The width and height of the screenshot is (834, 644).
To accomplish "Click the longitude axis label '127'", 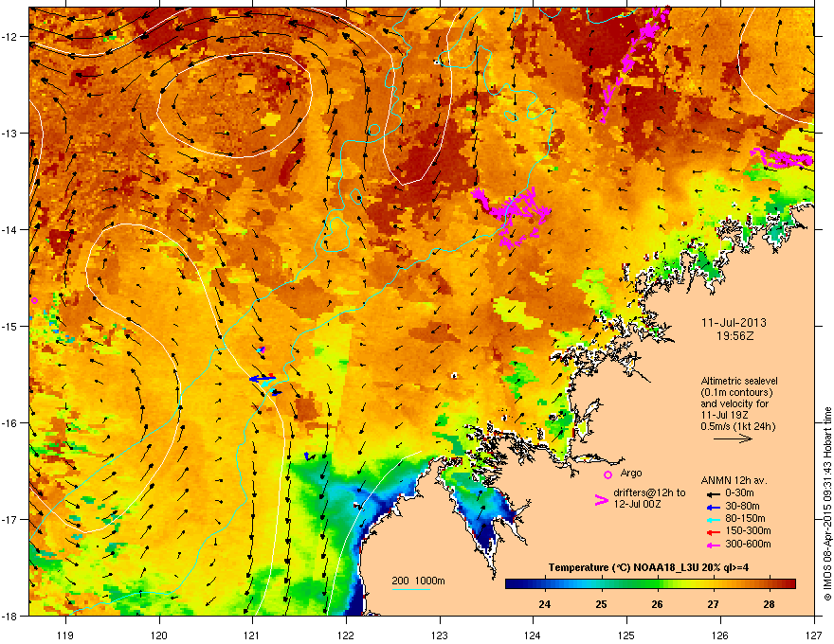I will 814,635.
